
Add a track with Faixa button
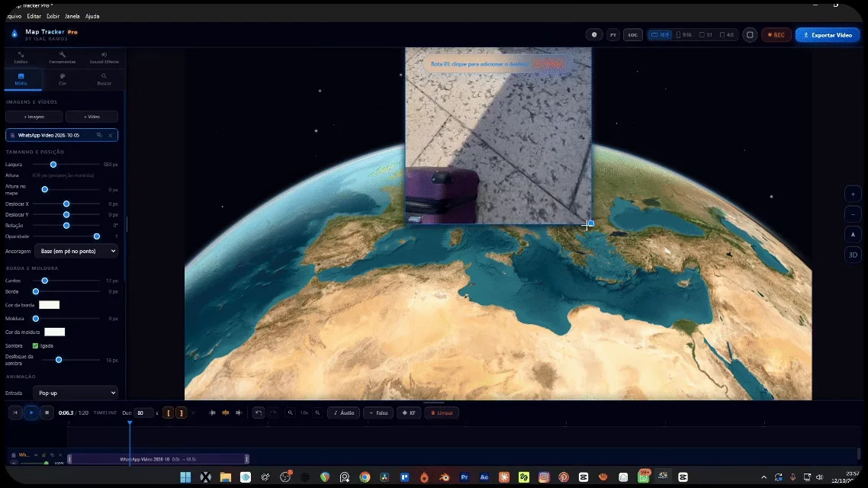(378, 413)
